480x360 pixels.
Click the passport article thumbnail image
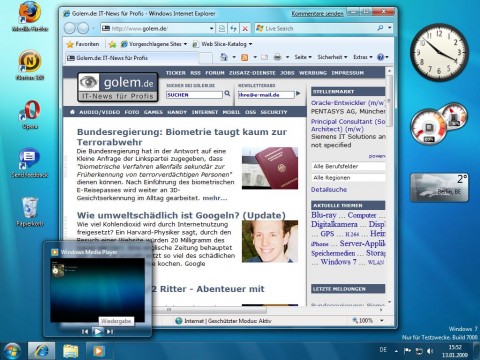[x=270, y=168]
